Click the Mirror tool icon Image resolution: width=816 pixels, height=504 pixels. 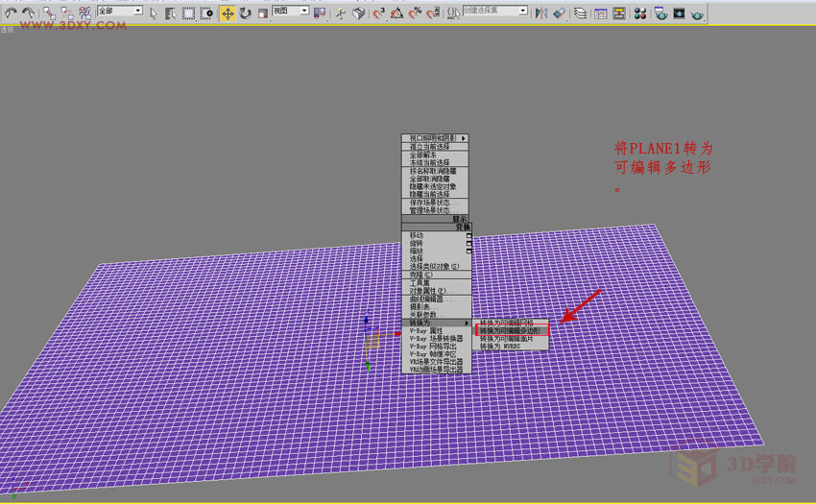(x=541, y=13)
